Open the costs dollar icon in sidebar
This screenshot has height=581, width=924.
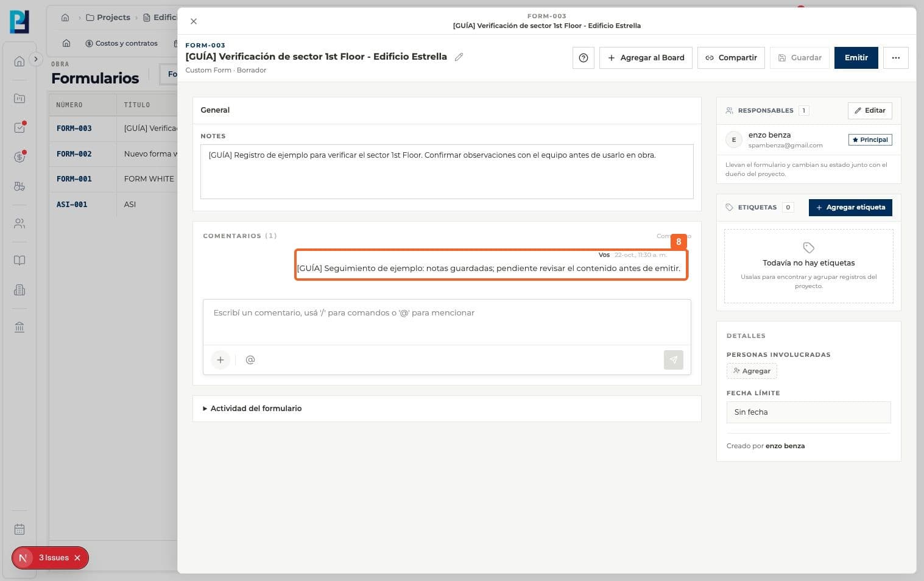coord(19,157)
